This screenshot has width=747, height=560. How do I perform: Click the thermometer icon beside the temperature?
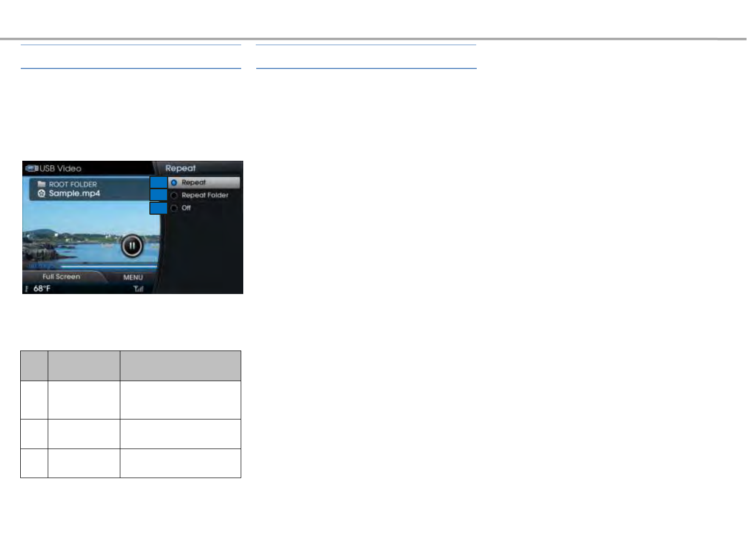[27, 288]
